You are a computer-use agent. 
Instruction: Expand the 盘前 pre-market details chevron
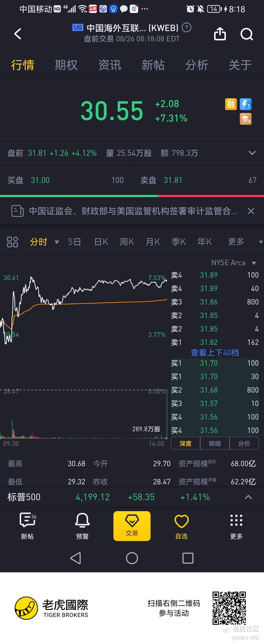pyautogui.click(x=252, y=153)
